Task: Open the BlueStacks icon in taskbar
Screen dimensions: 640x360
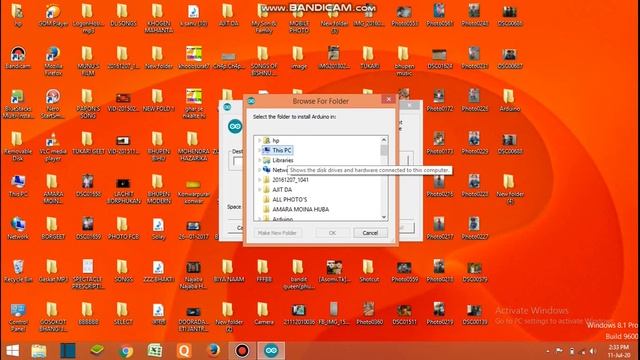Action: coord(97,351)
